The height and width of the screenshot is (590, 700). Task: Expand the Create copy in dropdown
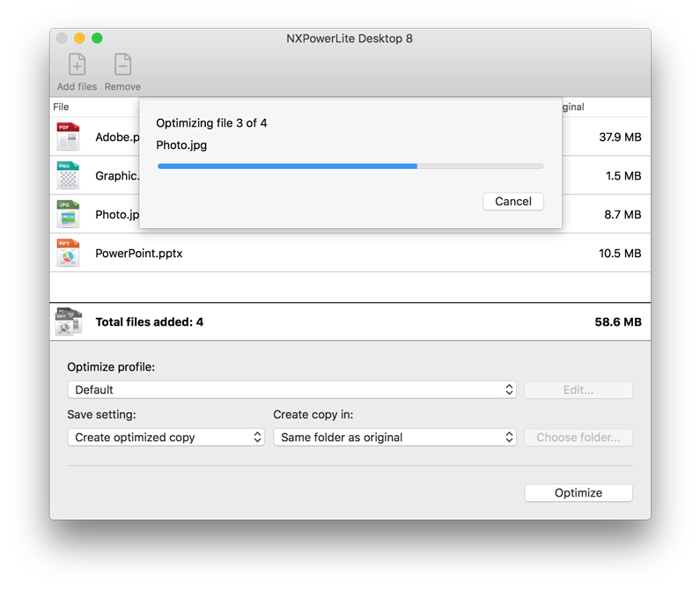tap(394, 437)
